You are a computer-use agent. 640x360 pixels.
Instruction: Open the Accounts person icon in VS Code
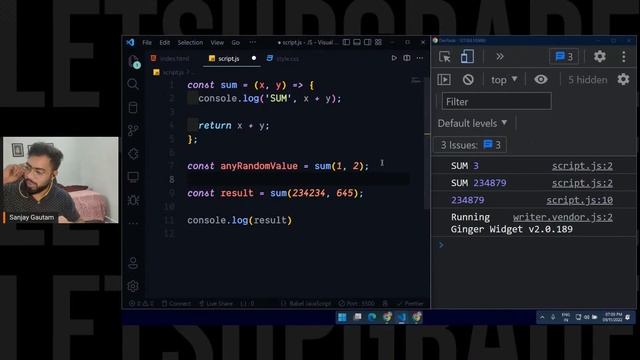click(x=133, y=263)
